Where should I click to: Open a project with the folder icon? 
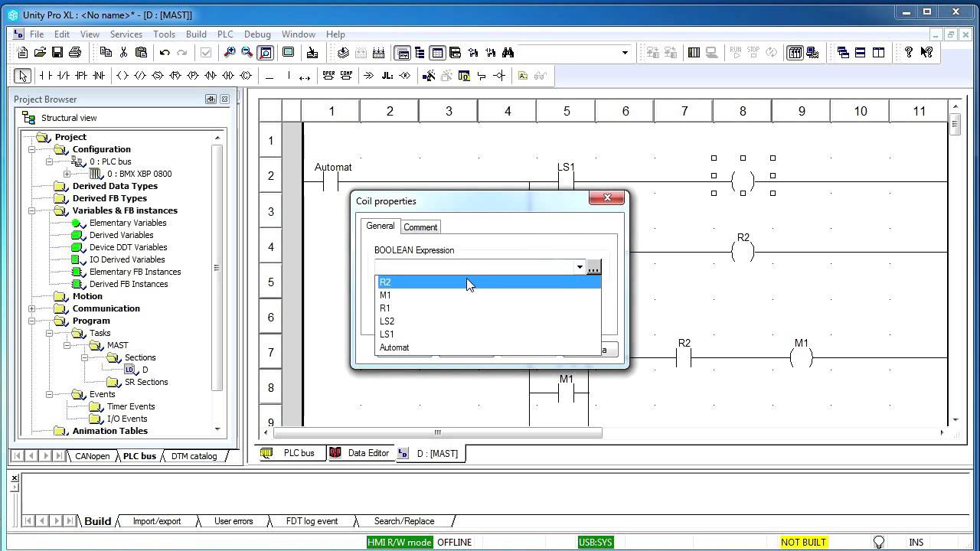click(x=40, y=52)
